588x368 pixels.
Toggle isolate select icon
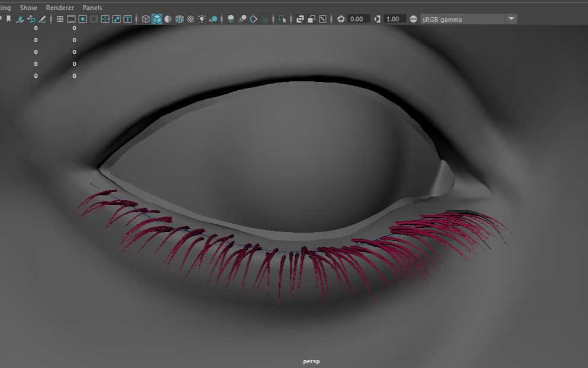coord(282,19)
